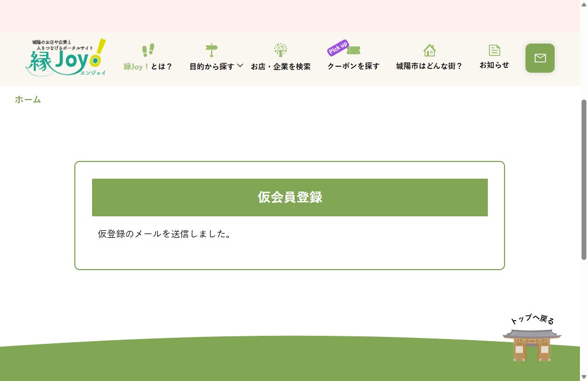Screen dimensions: 588x381
Task: Open coupon search via the ticket icon
Action: click(x=353, y=50)
